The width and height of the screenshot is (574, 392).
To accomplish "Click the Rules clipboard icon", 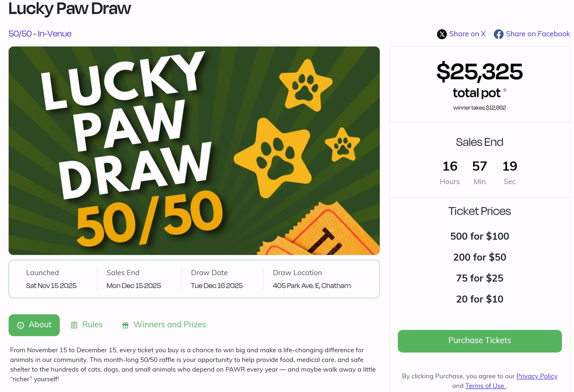I will tap(74, 325).
